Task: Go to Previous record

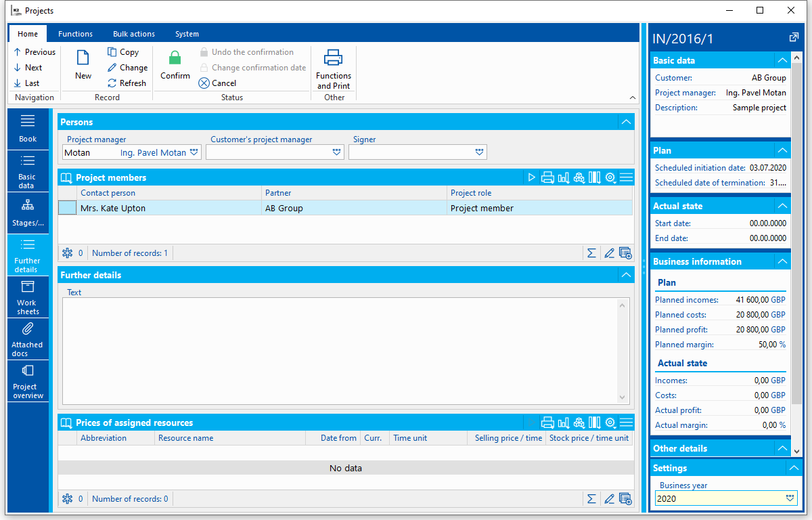Action: (x=35, y=52)
